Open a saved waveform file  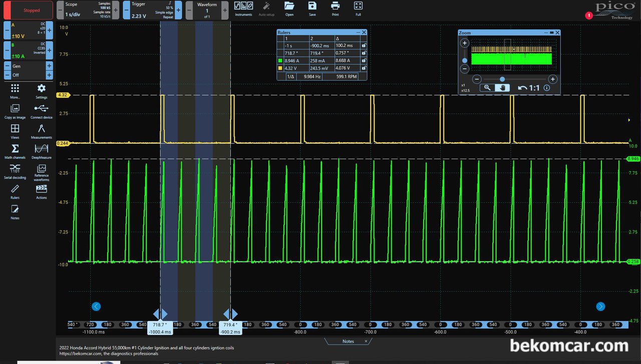[289, 9]
